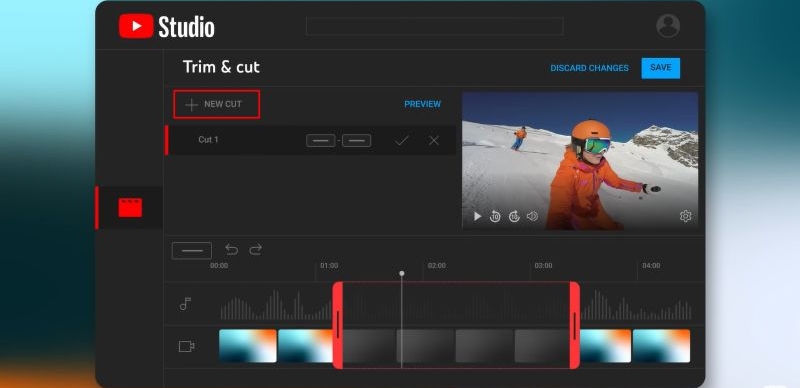Remove Cut 1 with the X icon
The width and height of the screenshot is (800, 388).
(x=434, y=140)
